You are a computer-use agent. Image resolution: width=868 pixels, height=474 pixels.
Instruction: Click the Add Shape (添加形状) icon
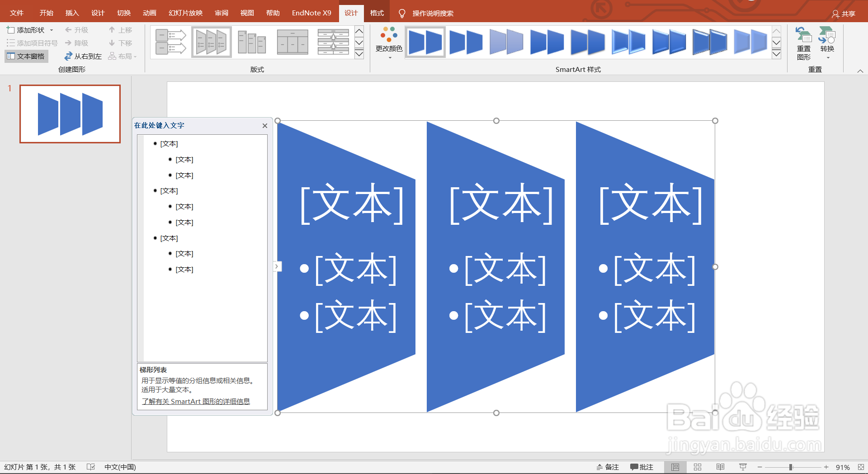click(x=11, y=30)
